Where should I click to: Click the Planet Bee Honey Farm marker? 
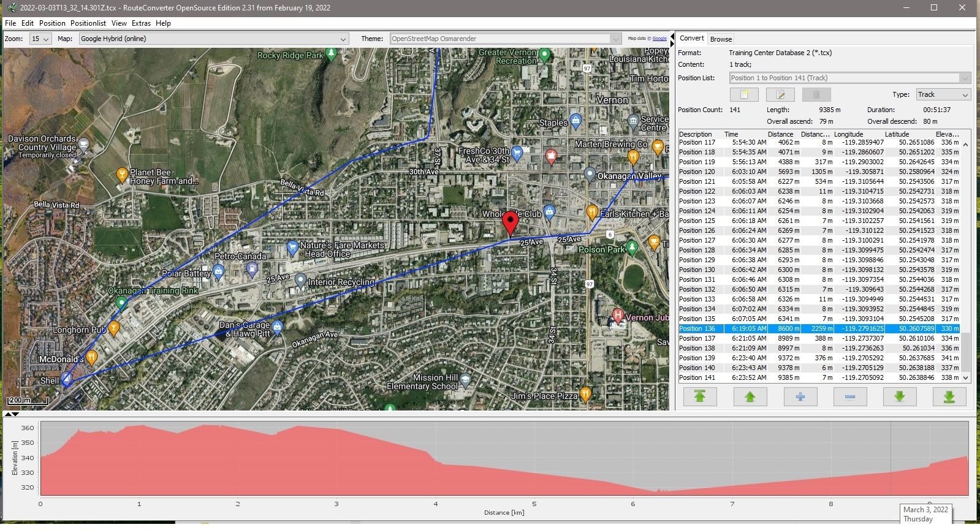coord(122,175)
